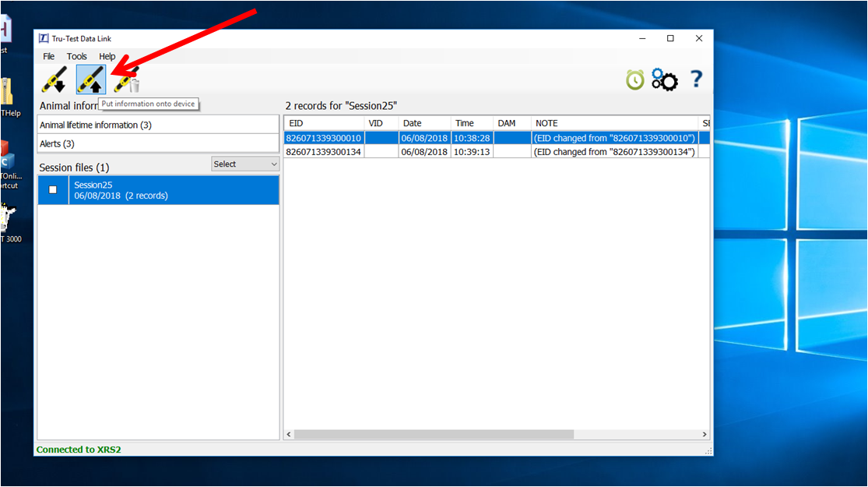This screenshot has width=868, height=487.
Task: Select the Alerts (3) row
Action: point(158,143)
